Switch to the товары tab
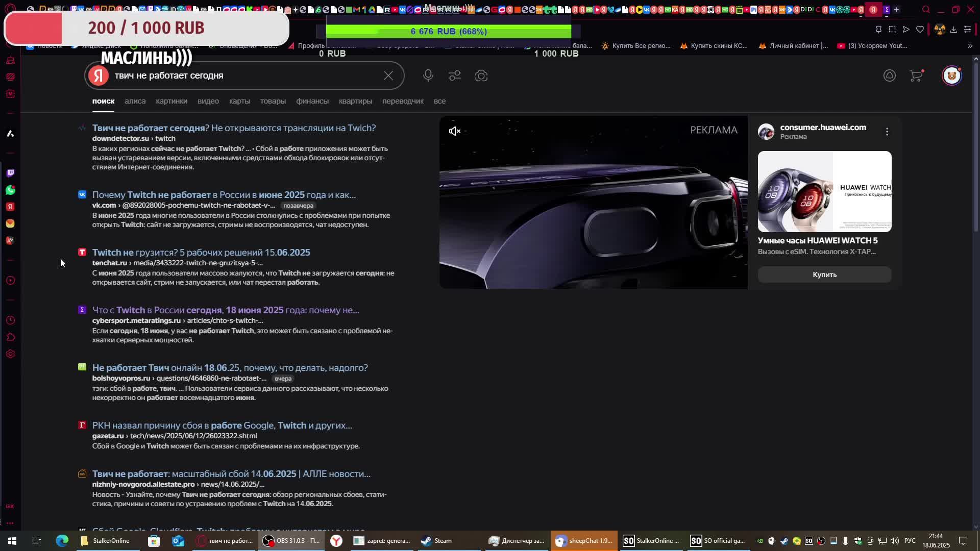Image resolution: width=980 pixels, height=551 pixels. point(273,101)
